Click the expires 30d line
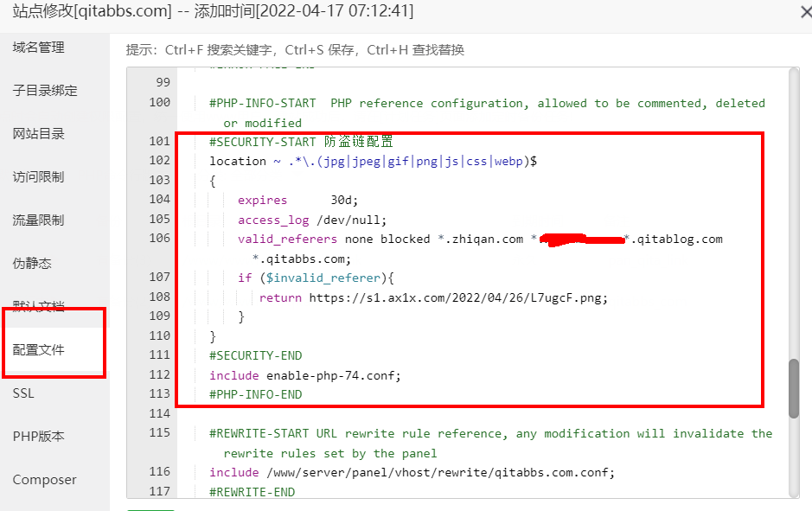 297,200
